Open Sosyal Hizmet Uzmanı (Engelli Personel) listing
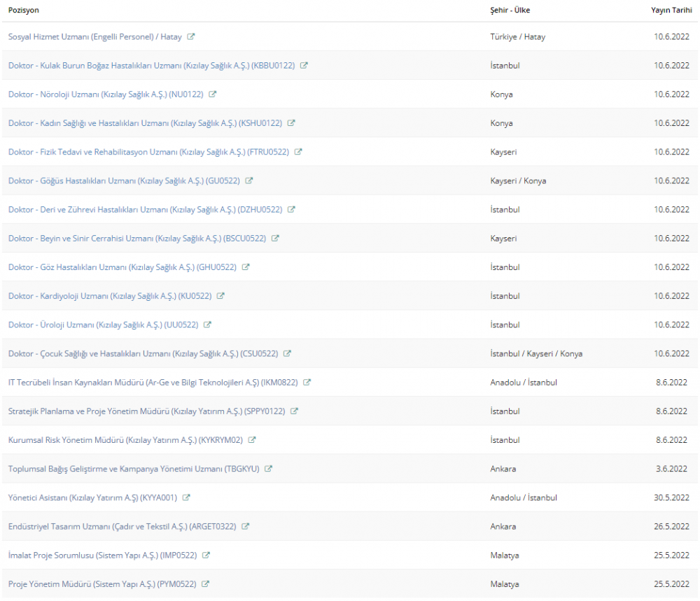700x601 pixels. [x=95, y=36]
